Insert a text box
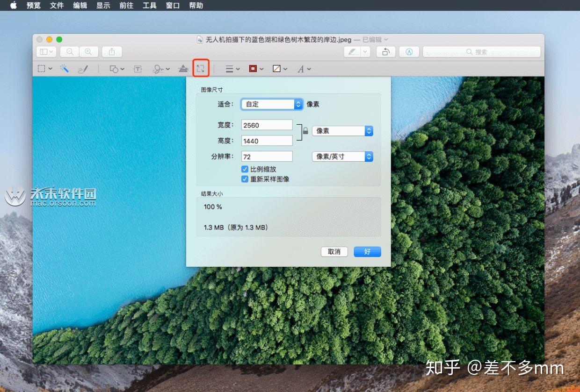This screenshot has width=580, height=392. pos(138,68)
